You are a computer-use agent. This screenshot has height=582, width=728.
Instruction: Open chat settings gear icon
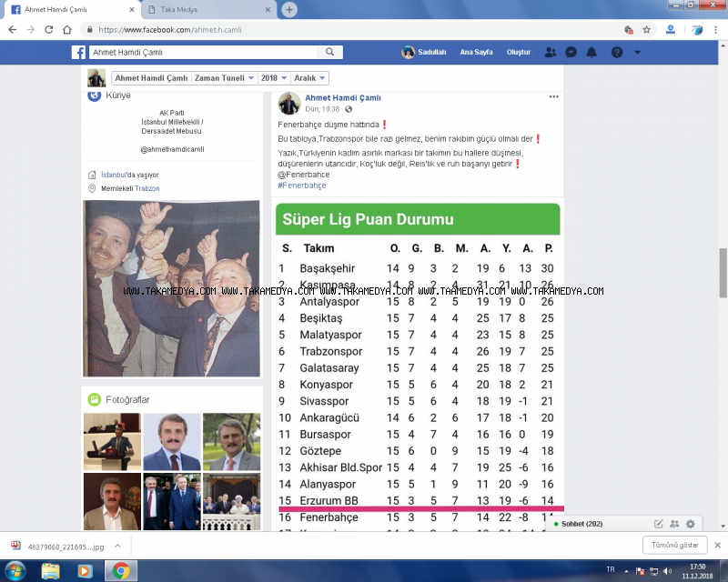[691, 524]
